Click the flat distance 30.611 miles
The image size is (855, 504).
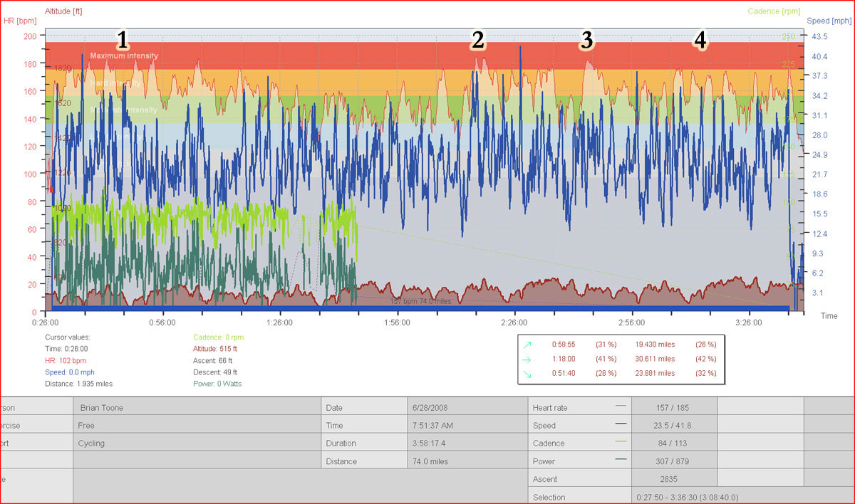(x=654, y=359)
